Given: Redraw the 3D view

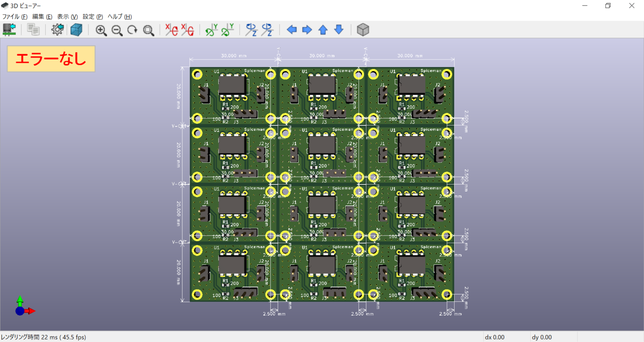Looking at the screenshot, I should click(x=132, y=30).
